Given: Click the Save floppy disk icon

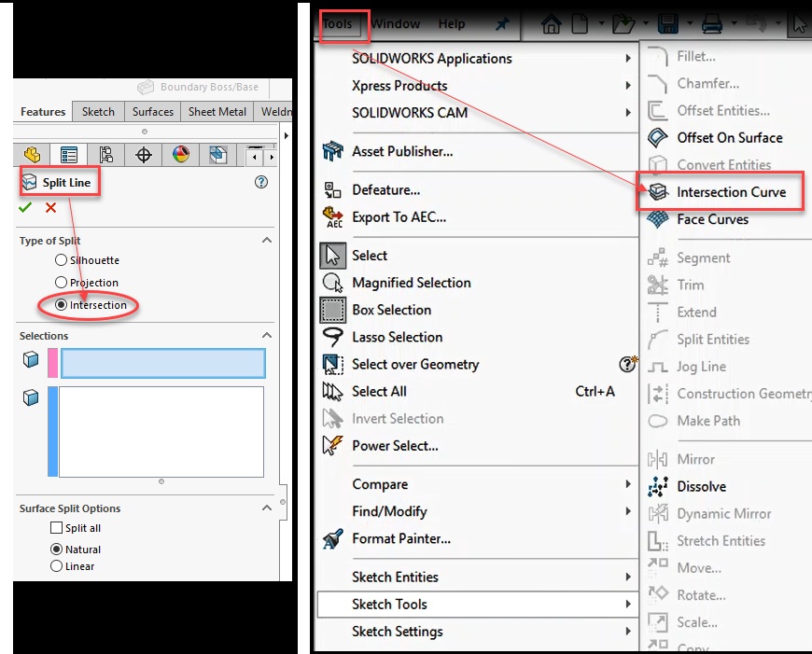Looking at the screenshot, I should click(668, 24).
